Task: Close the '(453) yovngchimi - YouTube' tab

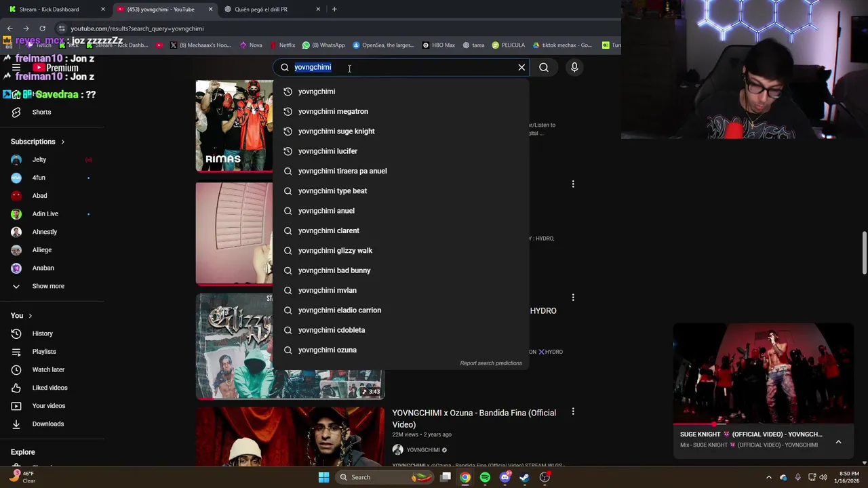Action: [210, 9]
